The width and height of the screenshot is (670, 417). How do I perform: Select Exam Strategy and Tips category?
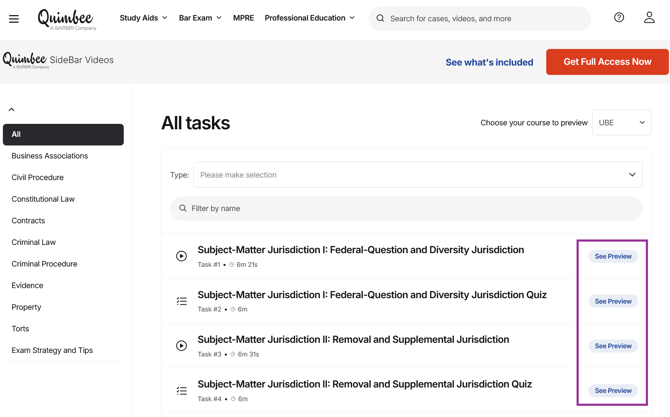(52, 350)
